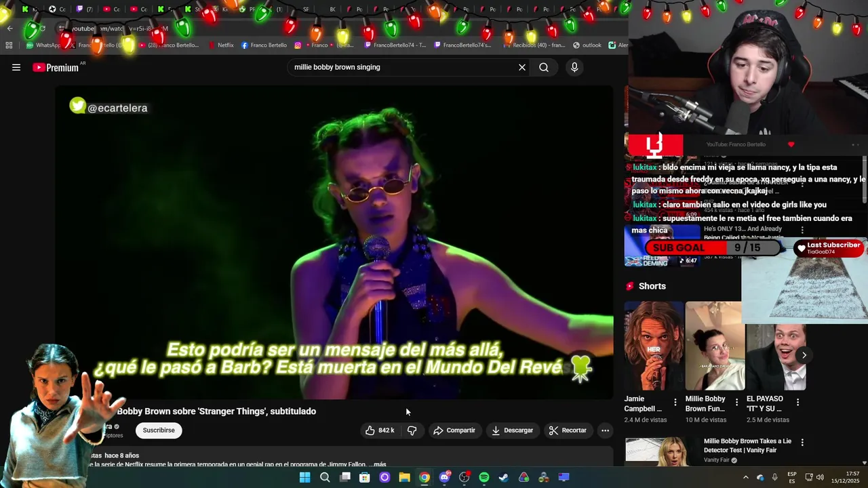Open more actions three-dot menu beside Recortar

tap(605, 430)
